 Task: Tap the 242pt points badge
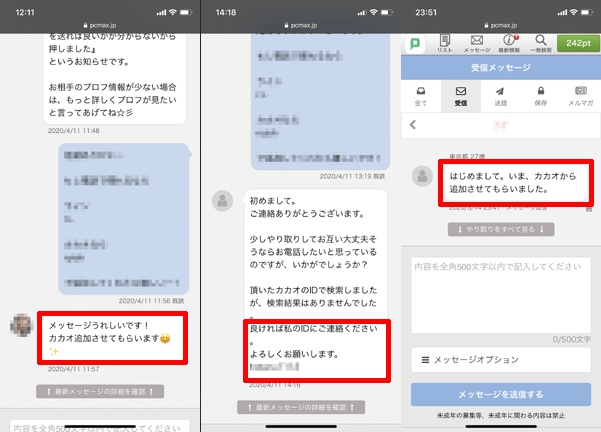point(578,43)
